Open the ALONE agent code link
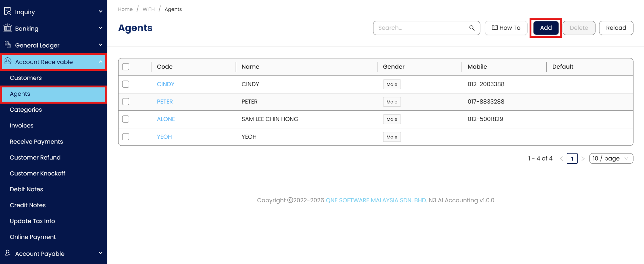The width and height of the screenshot is (644, 264). (x=166, y=119)
